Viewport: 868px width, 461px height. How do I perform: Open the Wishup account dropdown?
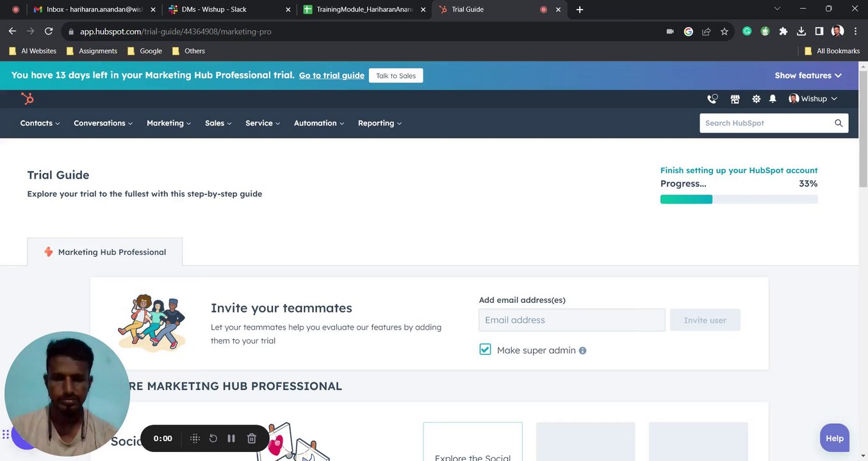813,99
